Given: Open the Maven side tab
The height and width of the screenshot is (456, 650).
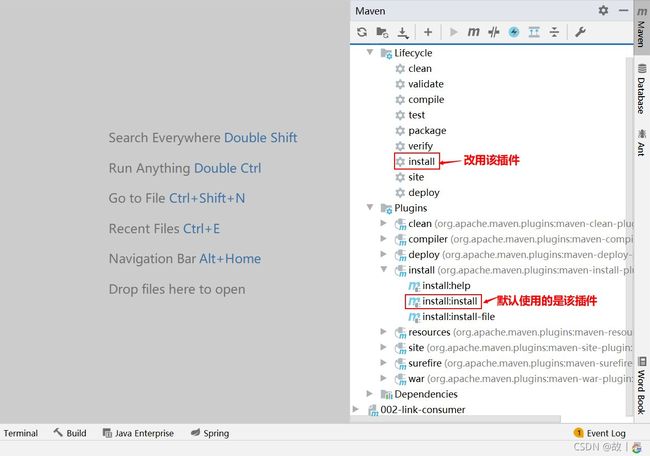Looking at the screenshot, I should point(641,26).
